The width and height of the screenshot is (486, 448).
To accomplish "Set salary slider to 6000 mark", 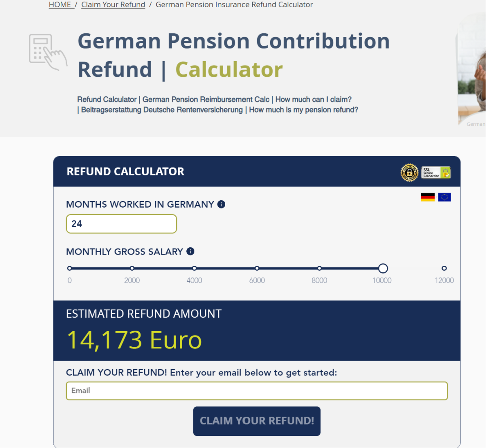I will (x=257, y=268).
